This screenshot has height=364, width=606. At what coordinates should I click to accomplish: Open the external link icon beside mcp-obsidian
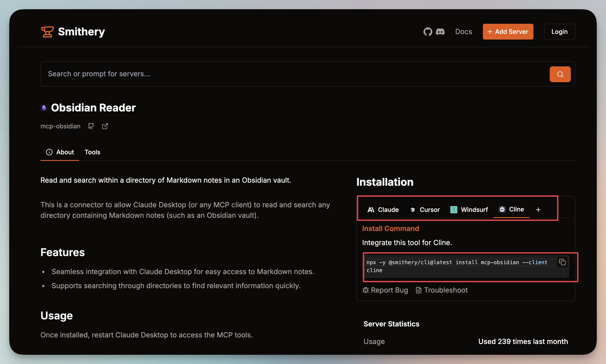tap(105, 126)
